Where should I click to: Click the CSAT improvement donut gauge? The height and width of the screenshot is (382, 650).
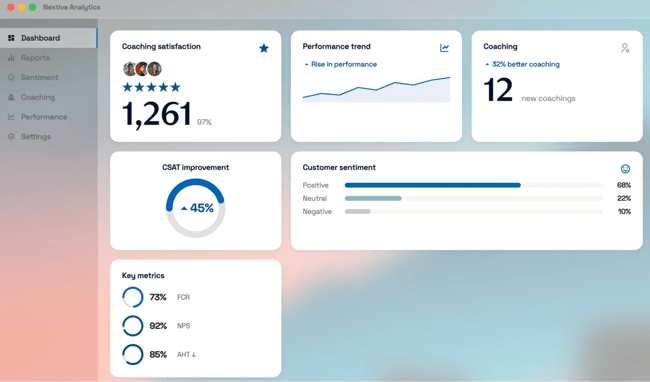coord(195,208)
